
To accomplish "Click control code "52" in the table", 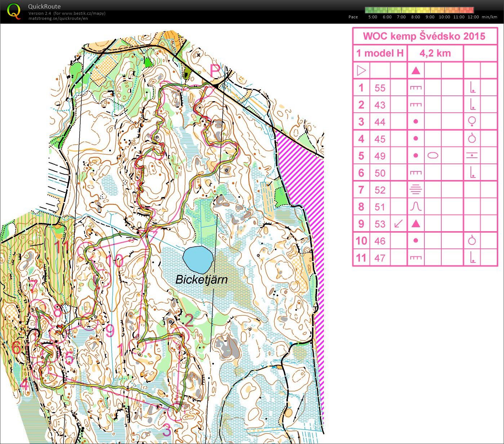I will click(380, 190).
